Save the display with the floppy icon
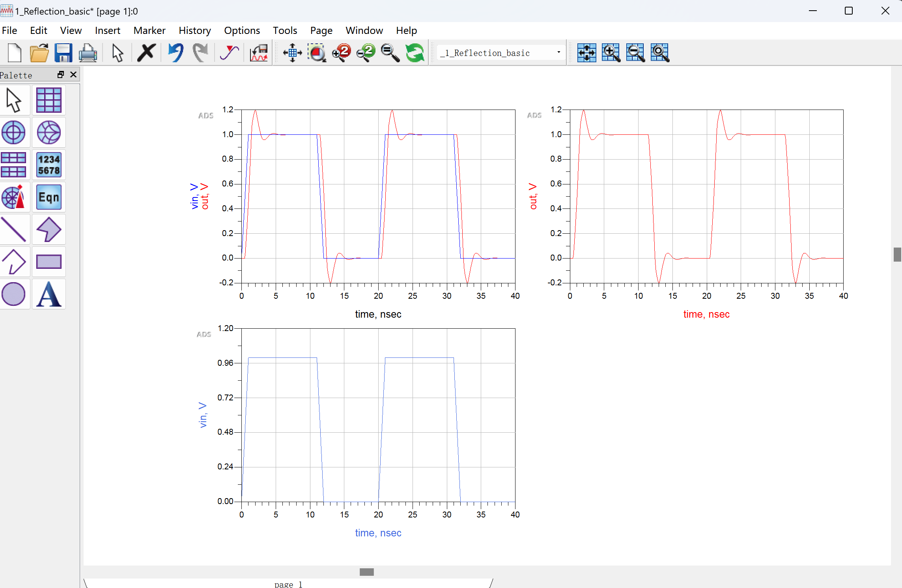The width and height of the screenshot is (902, 588). pos(63,53)
